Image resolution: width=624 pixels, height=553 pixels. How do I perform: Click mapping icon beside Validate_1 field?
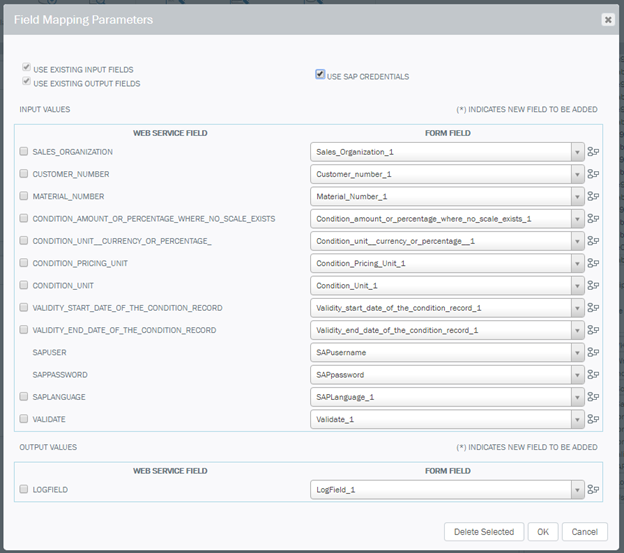point(593,419)
